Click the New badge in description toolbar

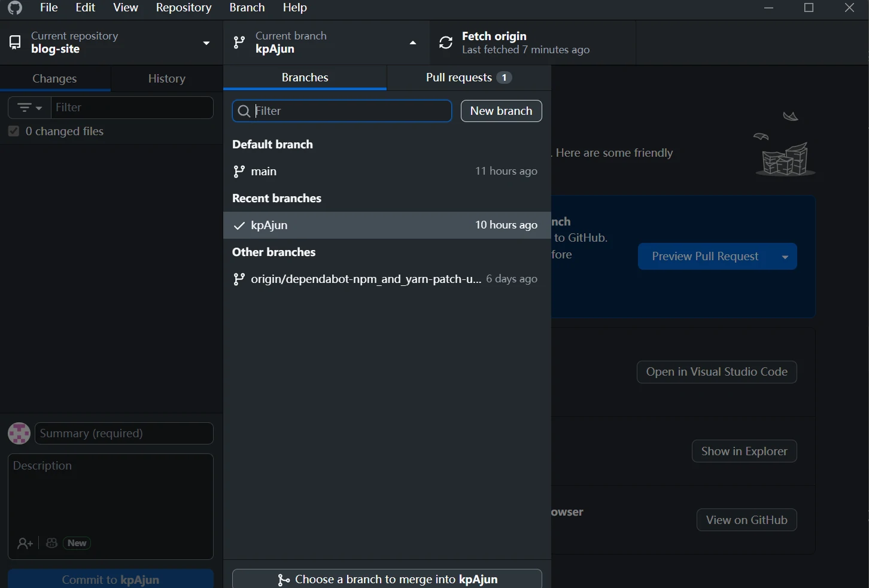click(x=77, y=543)
